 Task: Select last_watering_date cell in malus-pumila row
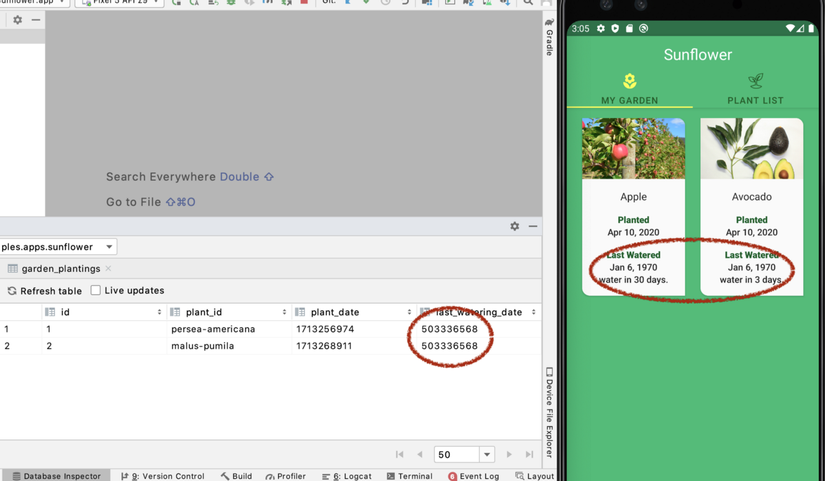tap(479, 346)
